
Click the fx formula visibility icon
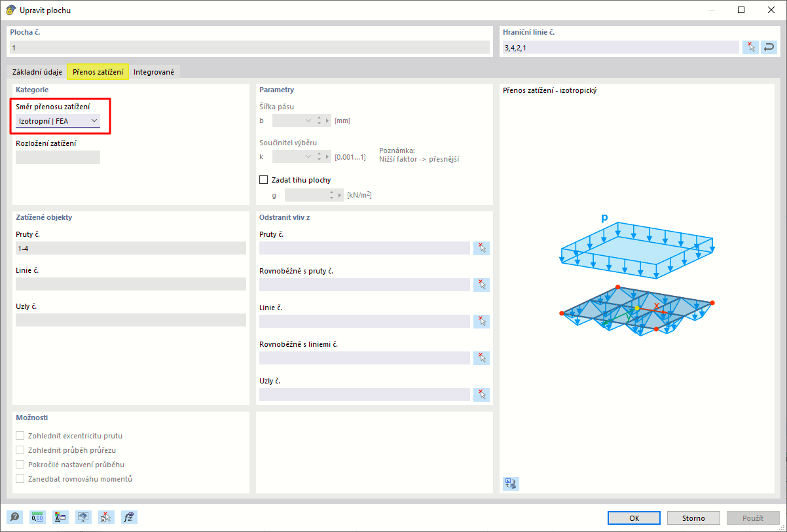point(129,518)
